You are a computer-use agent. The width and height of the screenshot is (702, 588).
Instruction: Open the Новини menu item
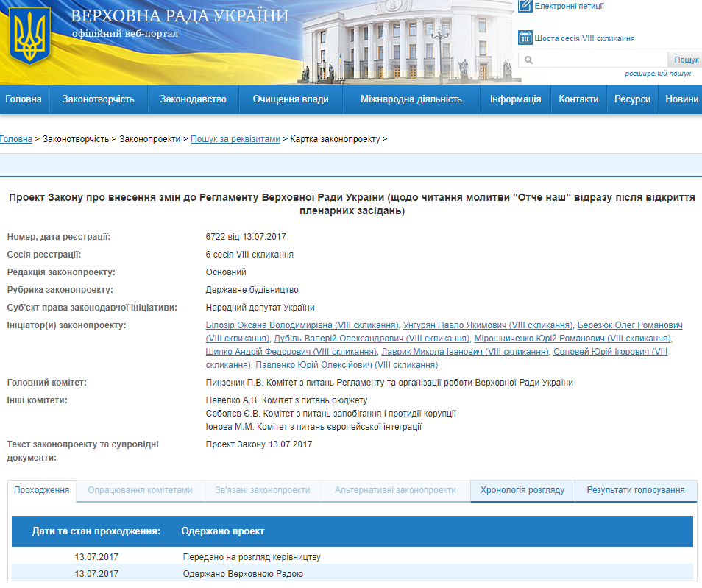coord(681,99)
